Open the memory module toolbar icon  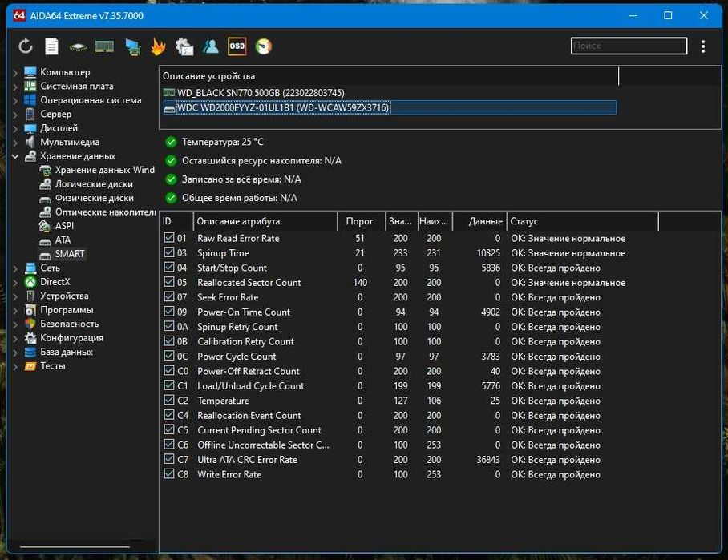tap(104, 46)
